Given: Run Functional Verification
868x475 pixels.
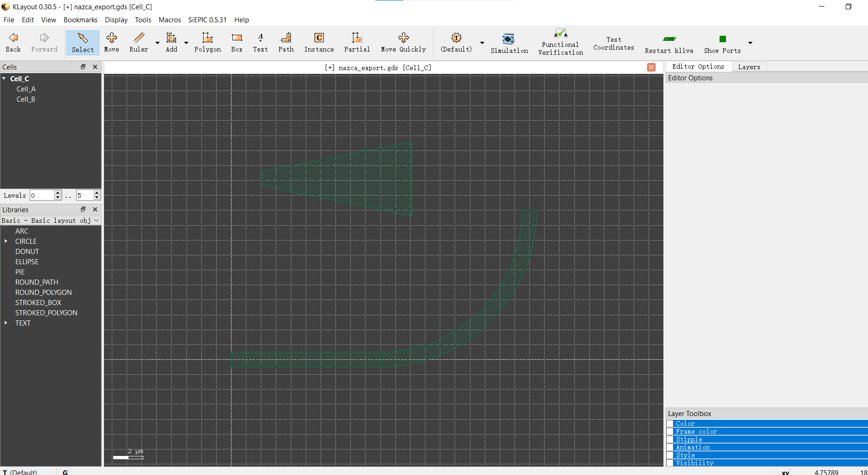Looking at the screenshot, I should point(560,43).
